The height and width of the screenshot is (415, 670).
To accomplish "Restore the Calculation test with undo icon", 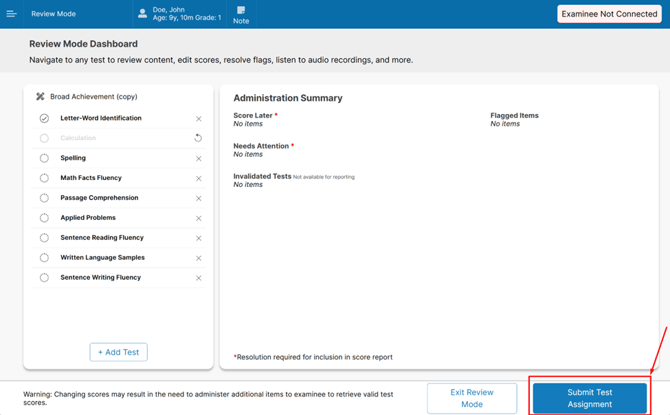I will tap(198, 138).
